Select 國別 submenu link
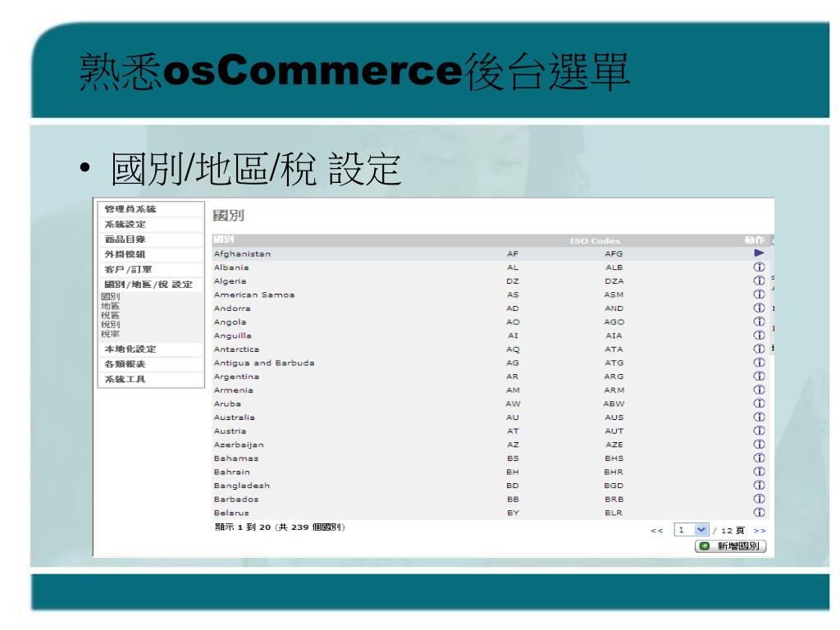The width and height of the screenshot is (840, 630). coord(111,296)
